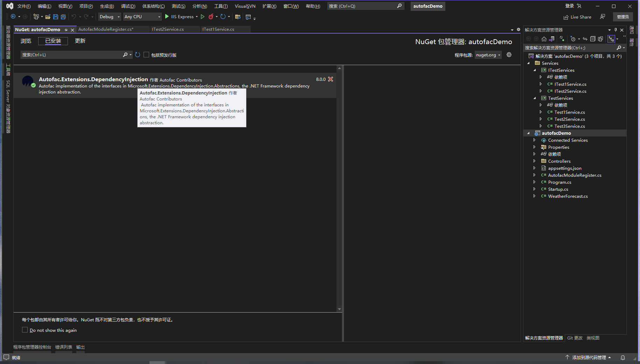Open the nuget.org package source dropdown
This screenshot has width=640, height=364.
coord(488,55)
